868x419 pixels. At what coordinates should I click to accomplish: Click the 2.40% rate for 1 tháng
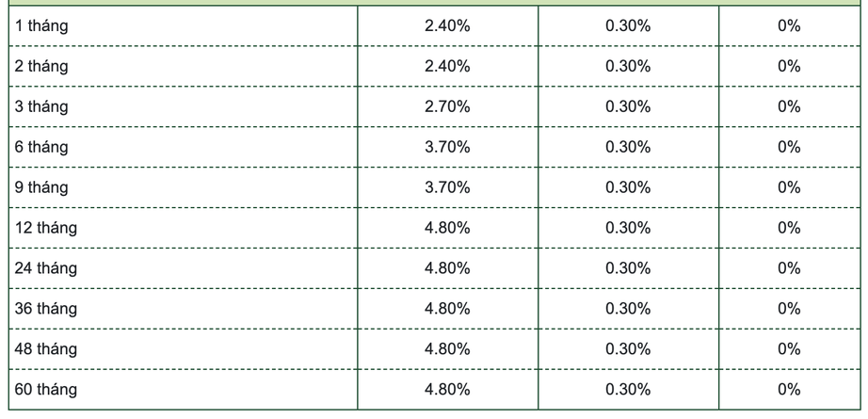(447, 26)
